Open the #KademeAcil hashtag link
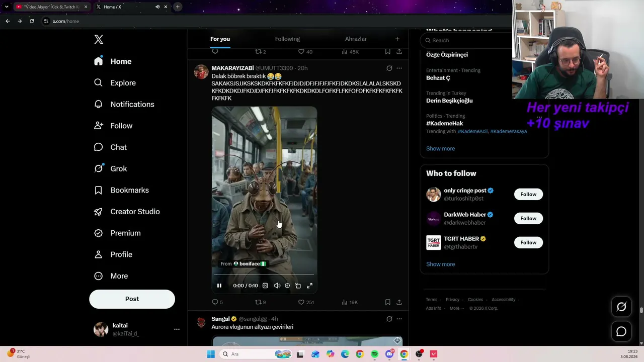 pyautogui.click(x=472, y=131)
